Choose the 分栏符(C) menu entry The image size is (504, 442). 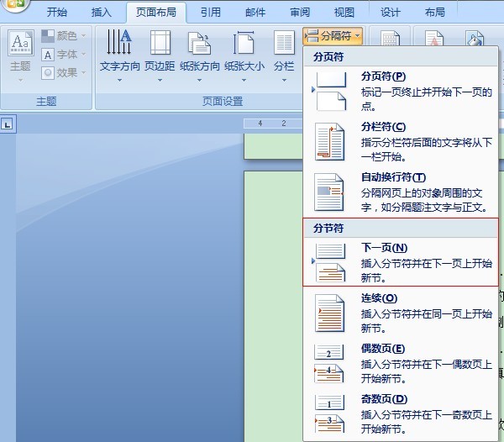pos(401,142)
